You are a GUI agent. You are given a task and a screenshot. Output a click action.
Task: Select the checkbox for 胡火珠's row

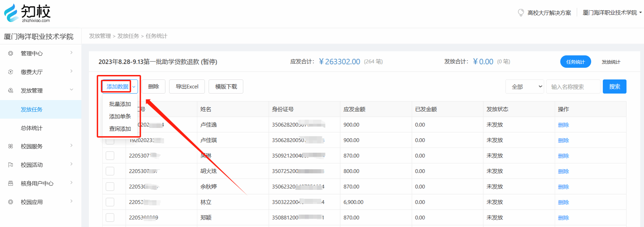point(110,171)
